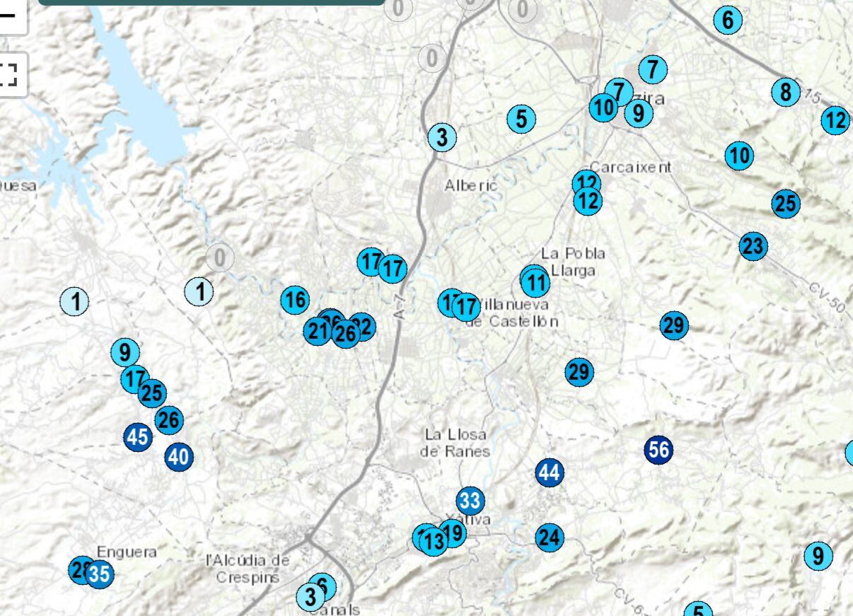Select the dark blue 56 marker
Image resolution: width=853 pixels, height=616 pixels.
658,450
